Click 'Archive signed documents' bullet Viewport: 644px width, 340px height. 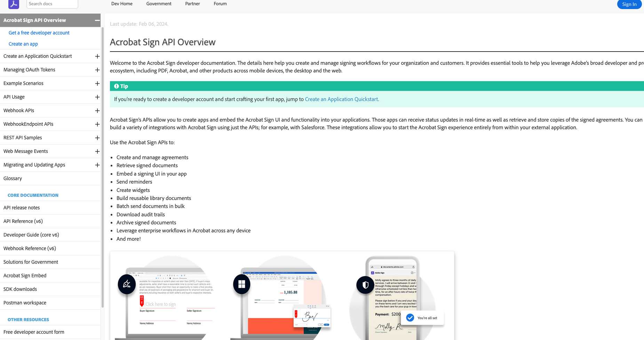click(x=146, y=223)
